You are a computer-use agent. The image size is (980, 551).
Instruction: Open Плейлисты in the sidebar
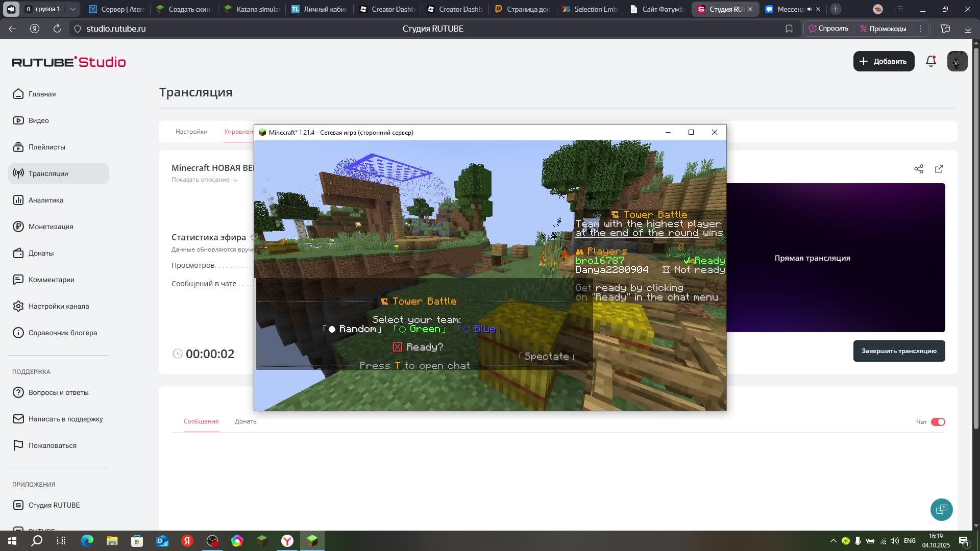[46, 147]
